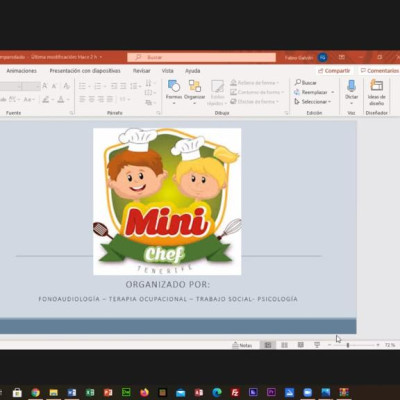Viewport: 400px width, 400px height.
Task: Switch to normal view in status bar
Action: click(x=268, y=345)
